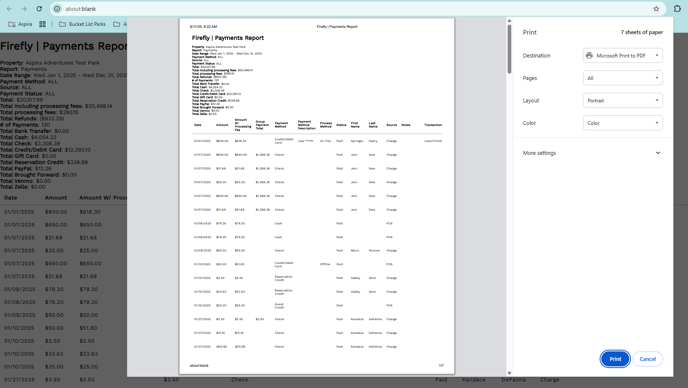Click the print preview page thumbnail
This screenshot has width=688, height=388.
point(317,196)
